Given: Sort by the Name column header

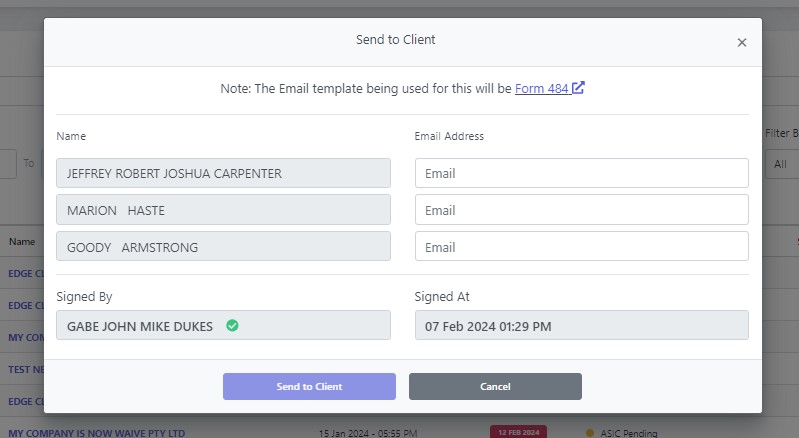Looking at the screenshot, I should pyautogui.click(x=22, y=241).
